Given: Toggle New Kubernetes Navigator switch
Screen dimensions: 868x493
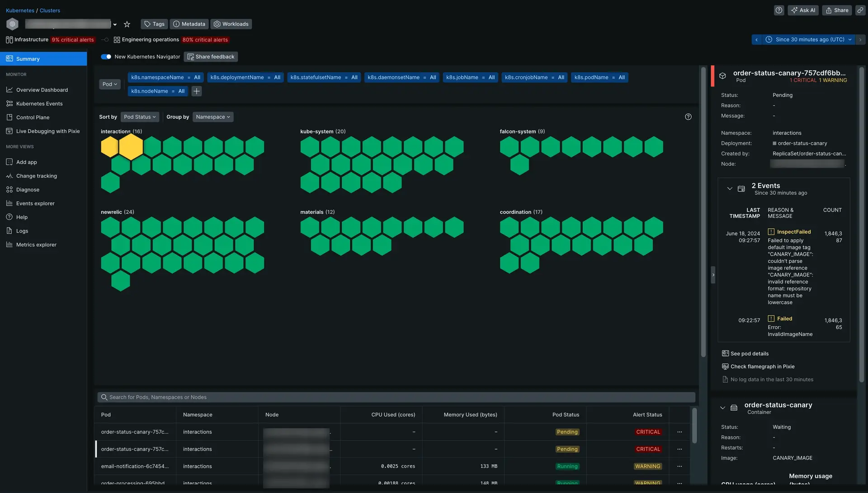Looking at the screenshot, I should coord(106,57).
